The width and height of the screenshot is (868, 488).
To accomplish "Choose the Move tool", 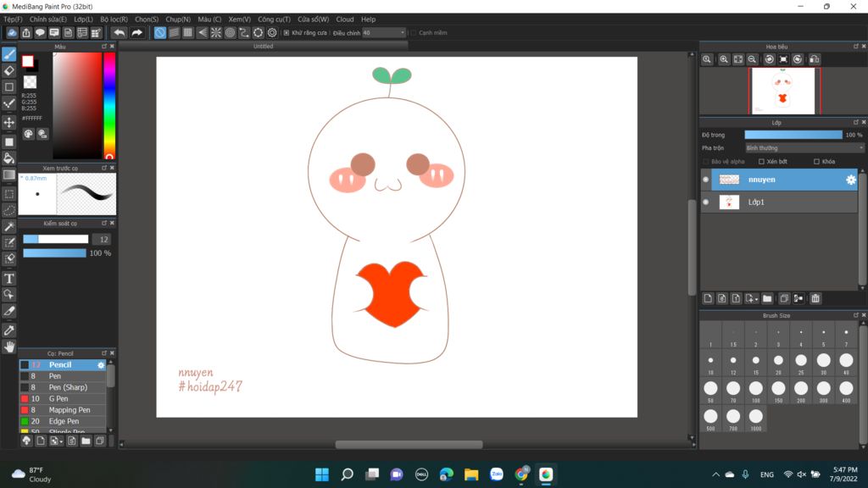I will [x=8, y=122].
